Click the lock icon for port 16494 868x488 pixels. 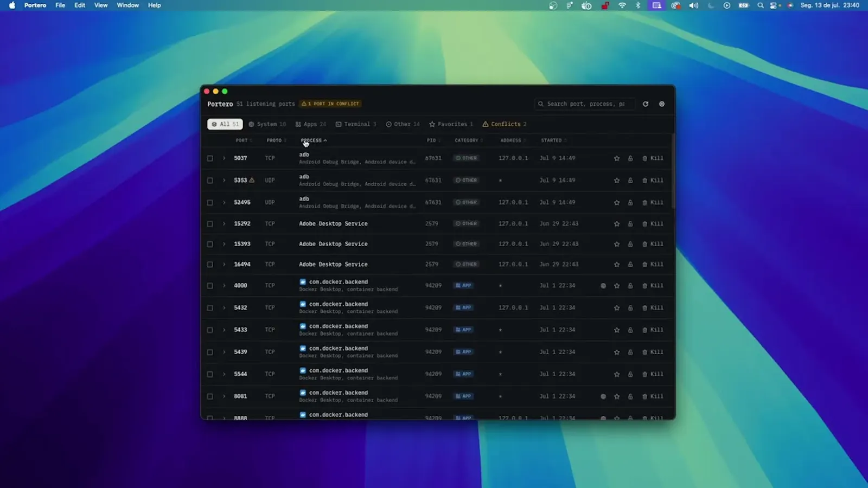coord(630,265)
